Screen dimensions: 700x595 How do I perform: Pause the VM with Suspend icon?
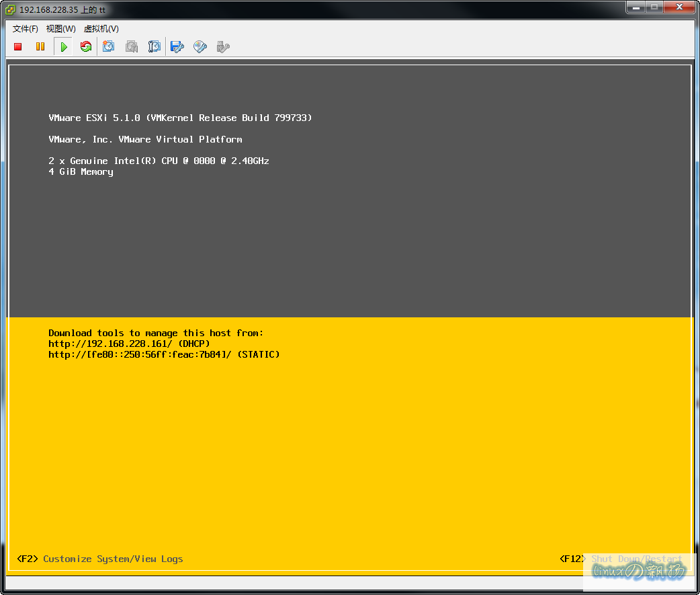coord(40,46)
